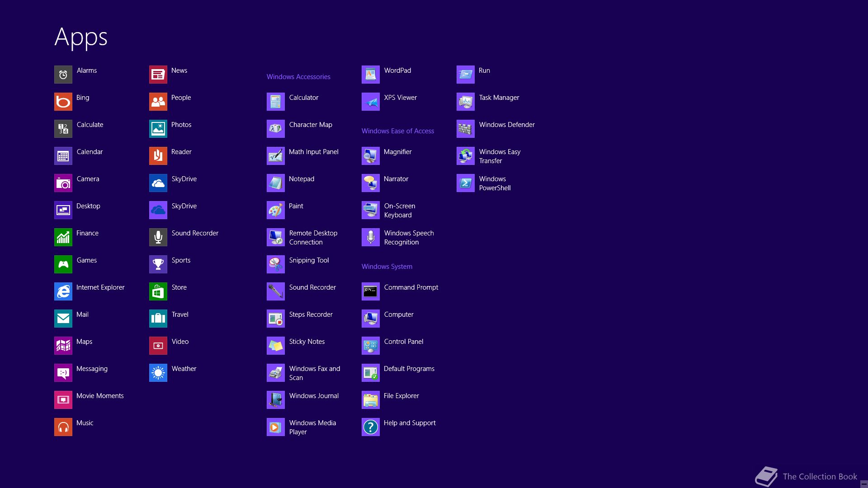
Task: Open the Alarms app icon
Action: [63, 75]
